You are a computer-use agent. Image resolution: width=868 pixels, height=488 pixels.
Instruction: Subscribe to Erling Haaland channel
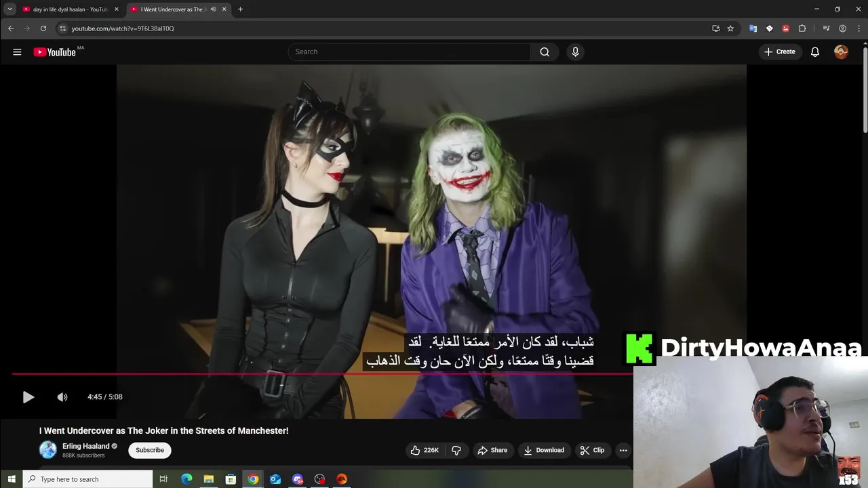150,450
